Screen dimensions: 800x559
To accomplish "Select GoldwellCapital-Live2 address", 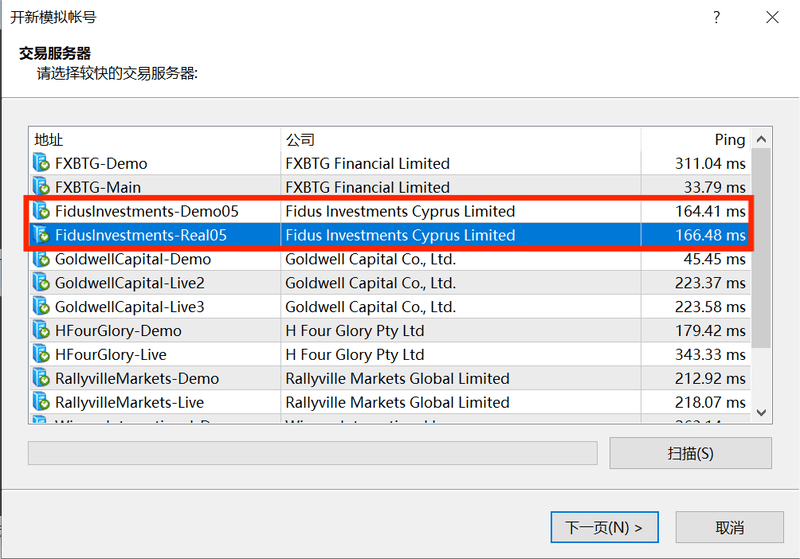I will pyautogui.click(x=130, y=283).
